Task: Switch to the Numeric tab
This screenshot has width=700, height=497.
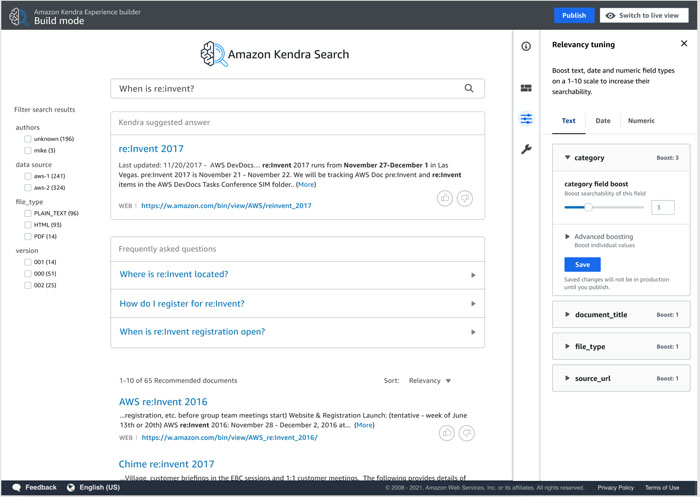Action: tap(641, 121)
